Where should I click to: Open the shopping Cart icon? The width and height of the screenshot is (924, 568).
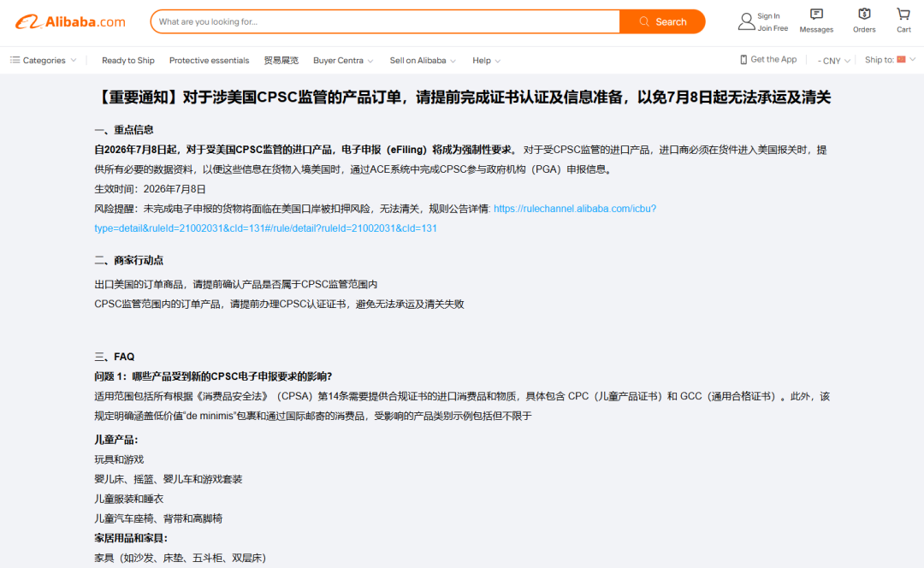pyautogui.click(x=903, y=15)
